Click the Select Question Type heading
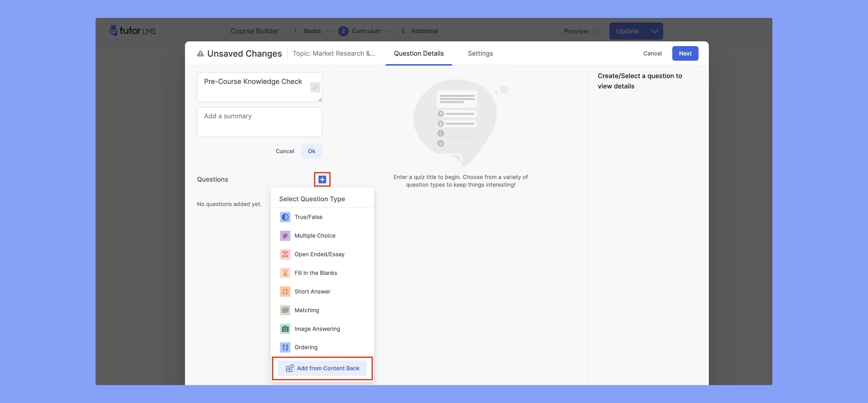Image resolution: width=868 pixels, height=403 pixels. 312,199
